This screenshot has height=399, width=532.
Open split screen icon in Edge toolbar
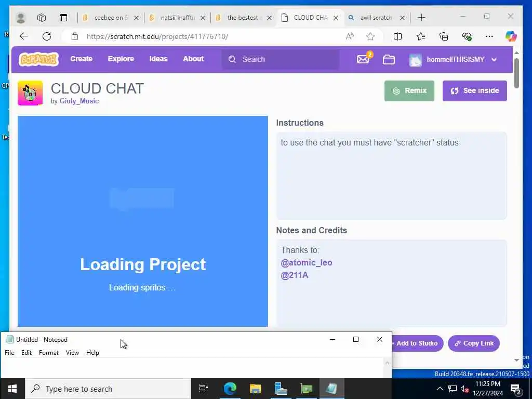coord(397,36)
